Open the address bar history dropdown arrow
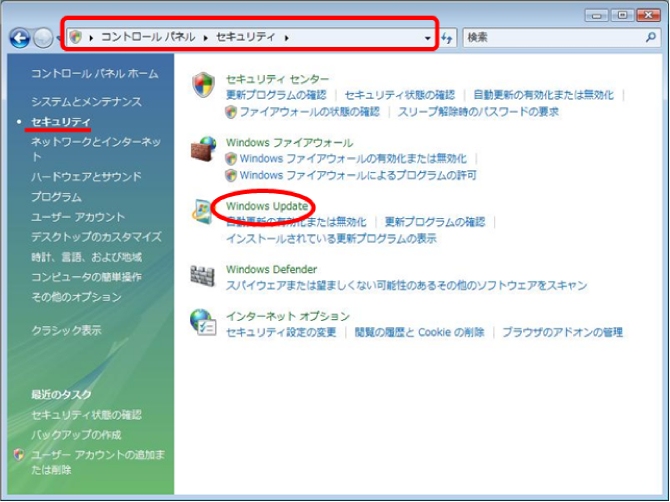The image size is (670, 502). [428, 38]
